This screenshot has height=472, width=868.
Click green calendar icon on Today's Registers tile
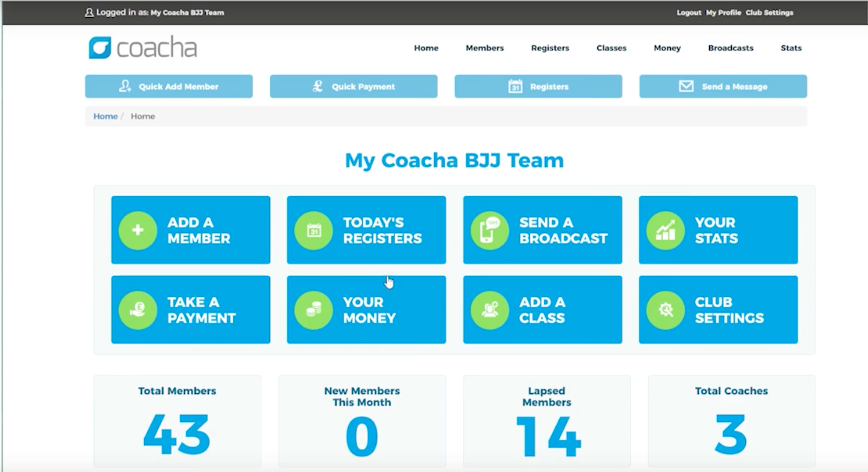[314, 231]
